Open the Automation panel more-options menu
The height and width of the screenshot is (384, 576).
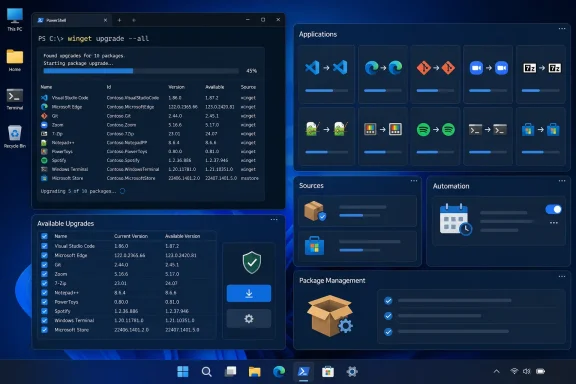[562, 180]
